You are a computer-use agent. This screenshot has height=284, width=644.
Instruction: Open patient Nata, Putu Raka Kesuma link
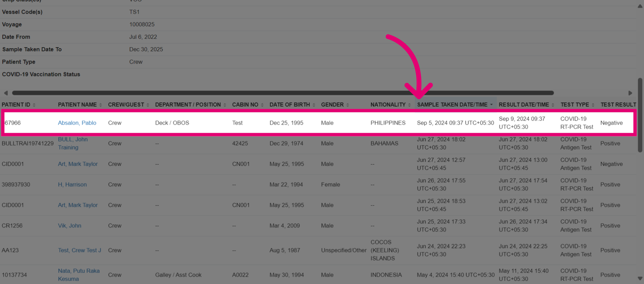(x=79, y=275)
